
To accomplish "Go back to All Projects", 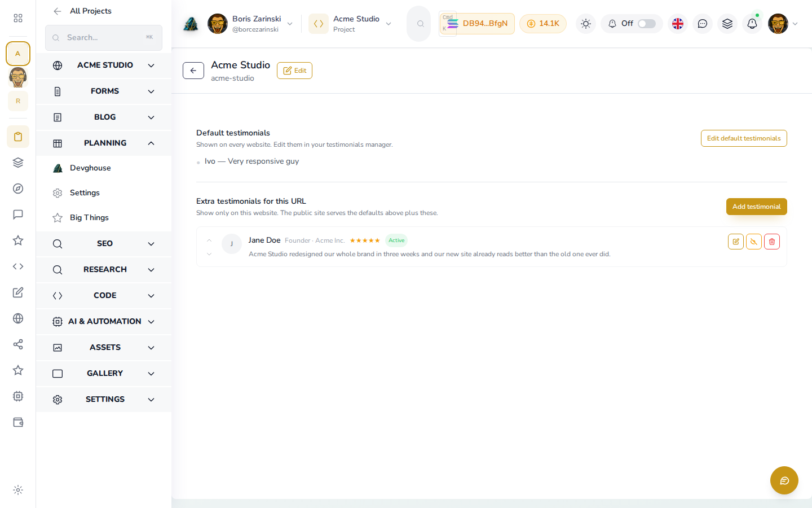I will [82, 11].
